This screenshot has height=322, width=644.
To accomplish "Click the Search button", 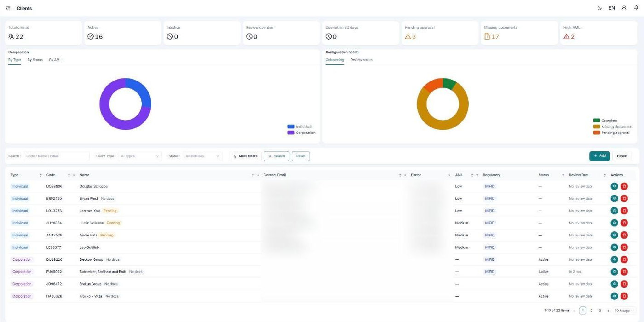I will pyautogui.click(x=276, y=156).
